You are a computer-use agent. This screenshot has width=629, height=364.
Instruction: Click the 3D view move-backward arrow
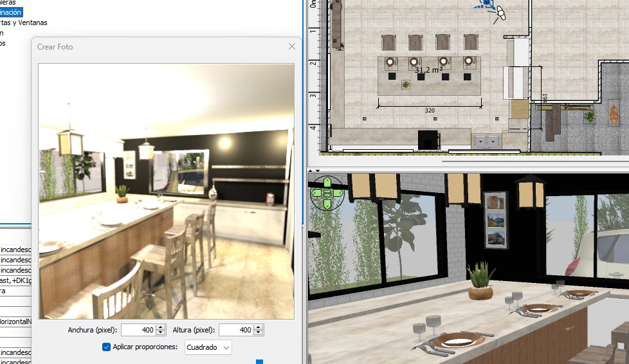[327, 205]
